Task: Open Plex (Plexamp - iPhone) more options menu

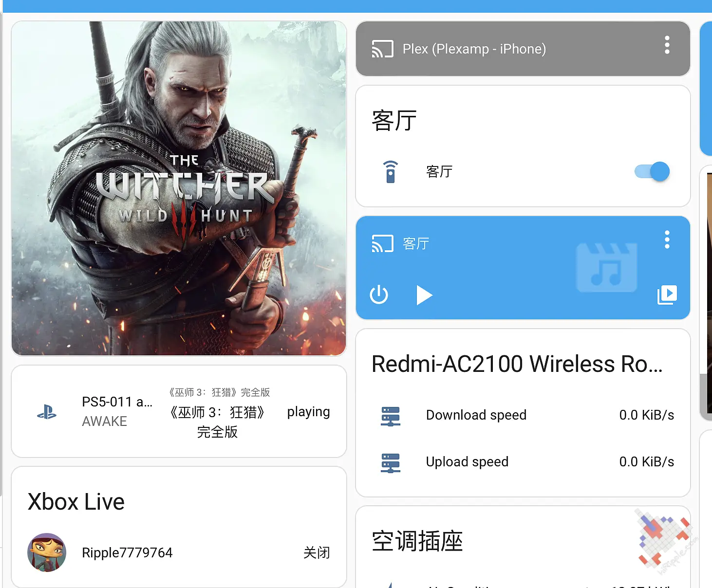Action: point(667,45)
